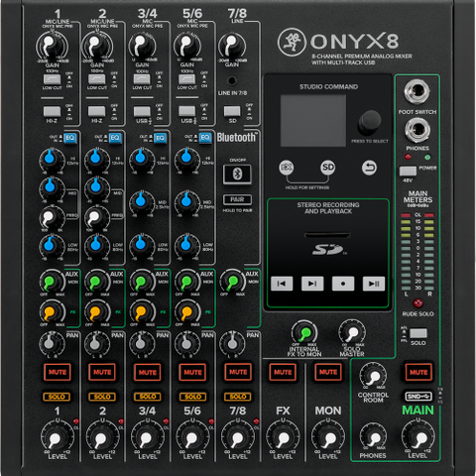
Task: Click the Studio Command display screen
Action: [313, 120]
